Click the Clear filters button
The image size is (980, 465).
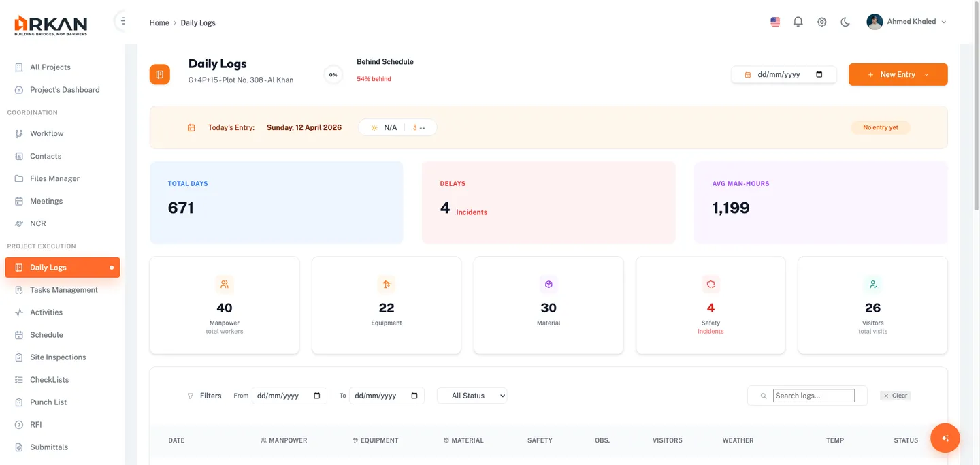tap(895, 396)
